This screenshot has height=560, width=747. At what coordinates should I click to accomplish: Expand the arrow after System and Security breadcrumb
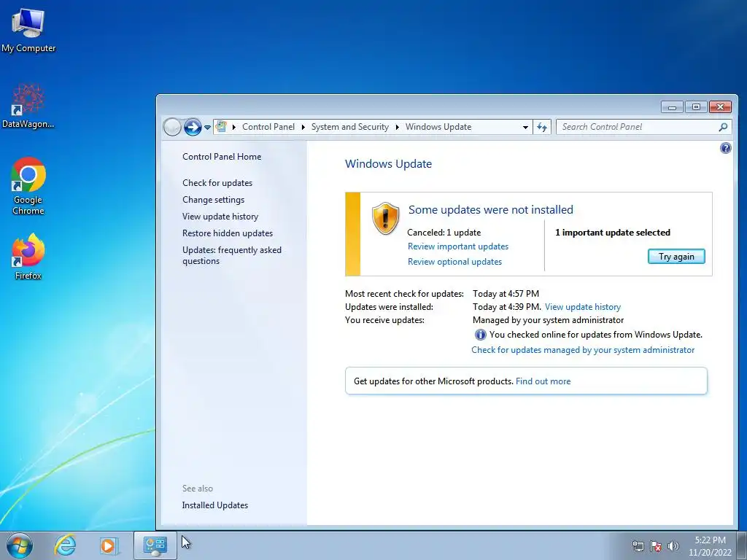pyautogui.click(x=397, y=127)
